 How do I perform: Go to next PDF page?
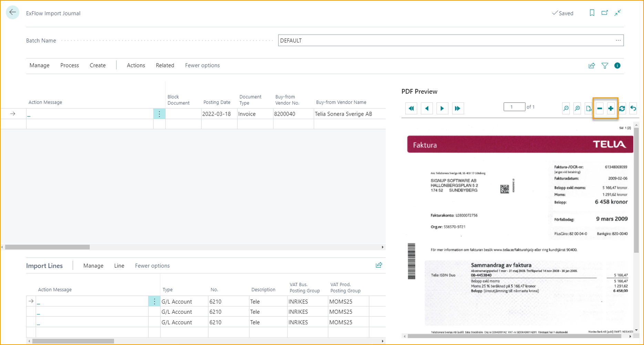(x=442, y=108)
